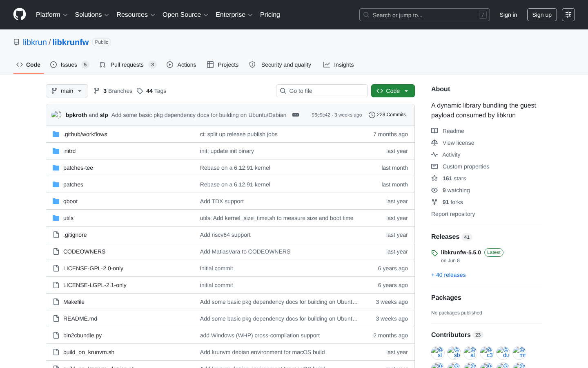Viewport: 588px width, 368px height.
Task: Click the GitHub logo icon
Action: click(20, 15)
